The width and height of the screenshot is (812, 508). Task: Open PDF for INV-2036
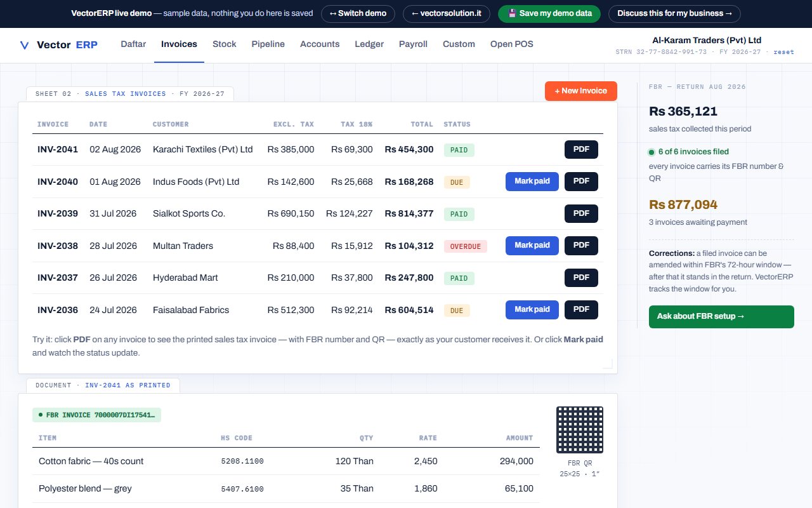pos(581,310)
